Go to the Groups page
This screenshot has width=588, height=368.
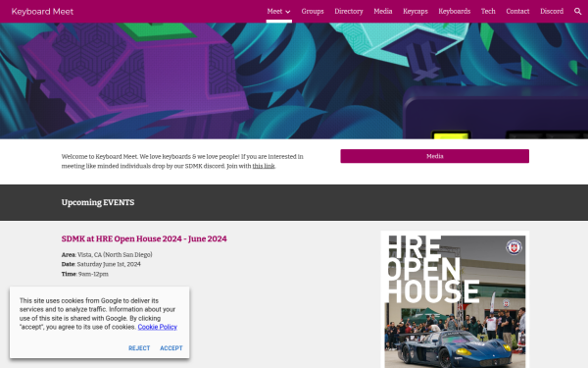point(313,11)
